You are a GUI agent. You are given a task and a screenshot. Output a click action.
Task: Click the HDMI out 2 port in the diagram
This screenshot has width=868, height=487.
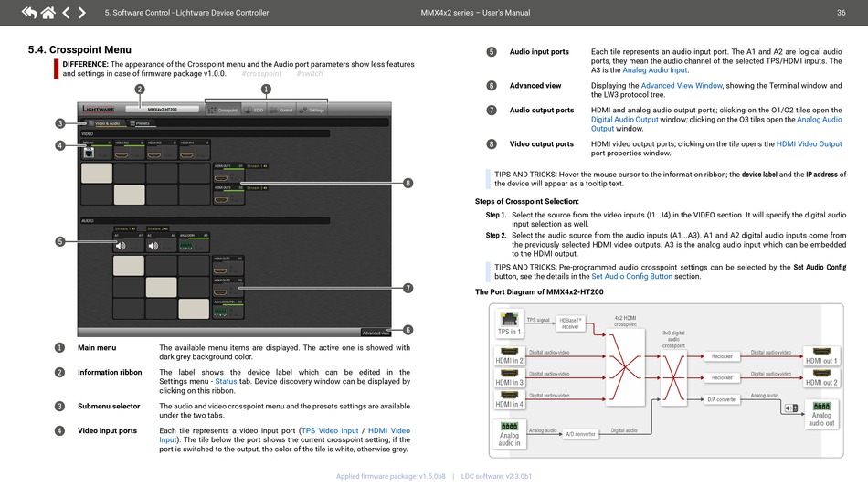821,377
